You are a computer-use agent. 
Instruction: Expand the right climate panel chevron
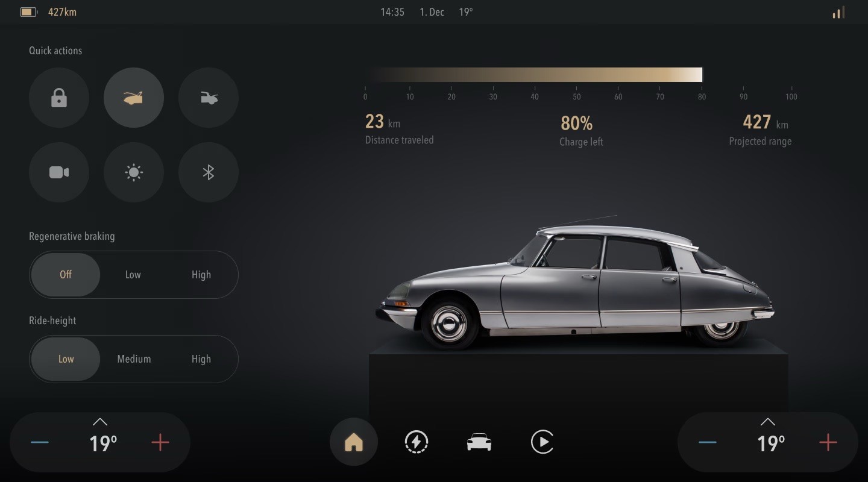[768, 422]
